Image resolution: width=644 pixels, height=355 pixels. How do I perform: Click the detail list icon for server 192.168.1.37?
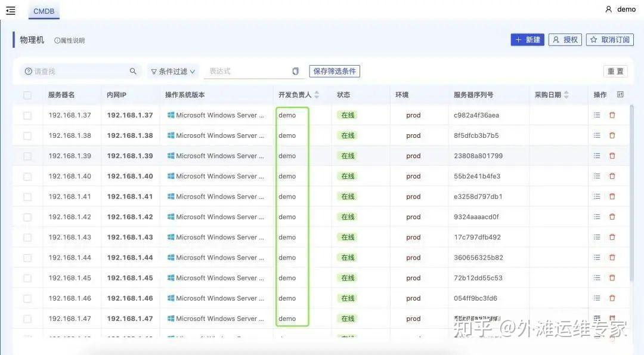click(596, 115)
